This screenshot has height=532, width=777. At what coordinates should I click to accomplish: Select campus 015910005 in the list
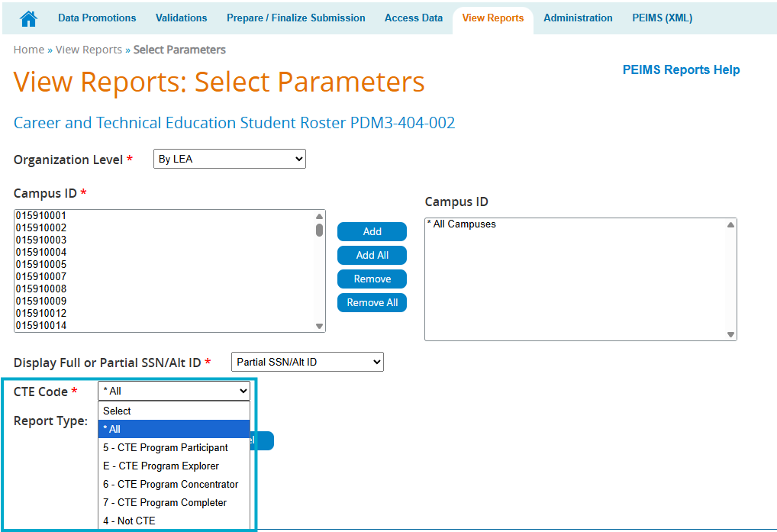tap(41, 264)
